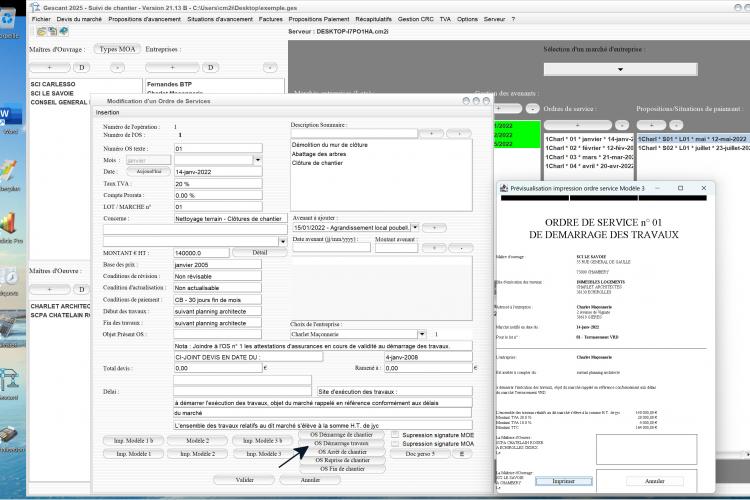Click the OS Démarrage de chantier button

pos(342,435)
